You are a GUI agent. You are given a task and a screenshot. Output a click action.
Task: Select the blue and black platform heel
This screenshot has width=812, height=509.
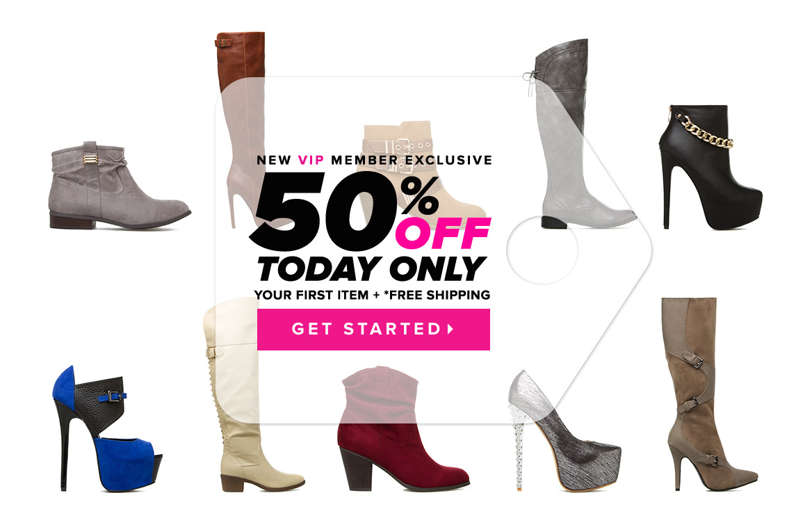(x=107, y=429)
